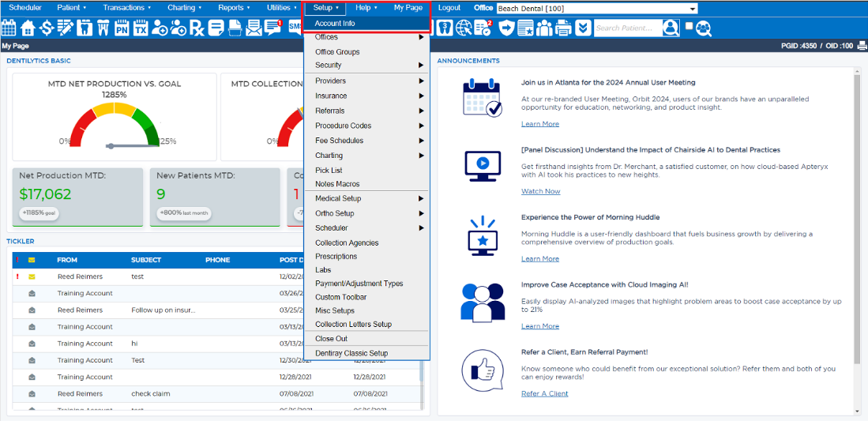The width and height of the screenshot is (868, 421).
Task: Open the Transactions menu
Action: point(127,8)
